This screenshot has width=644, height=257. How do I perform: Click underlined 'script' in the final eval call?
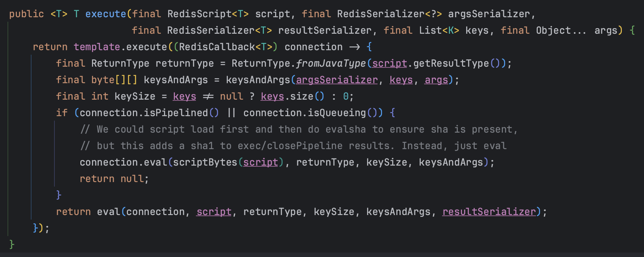214,212
